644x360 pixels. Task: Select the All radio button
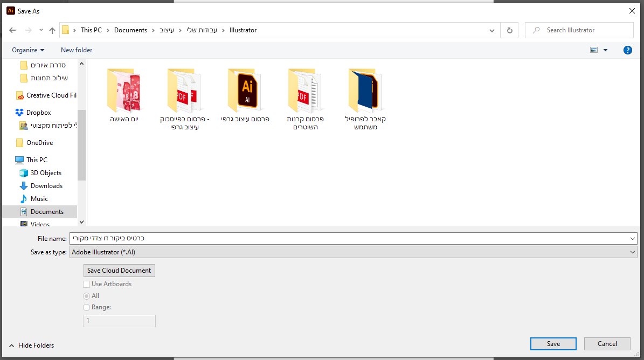coord(86,296)
